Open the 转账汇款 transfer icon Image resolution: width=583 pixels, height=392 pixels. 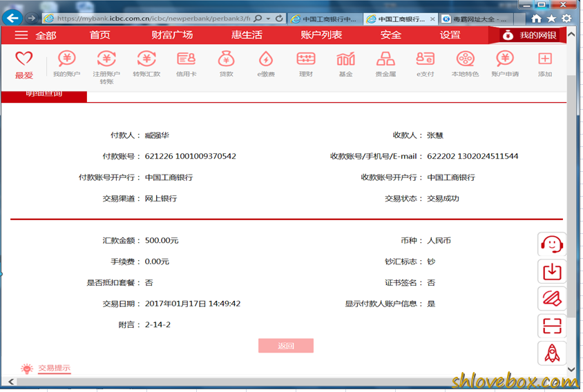[x=146, y=59]
